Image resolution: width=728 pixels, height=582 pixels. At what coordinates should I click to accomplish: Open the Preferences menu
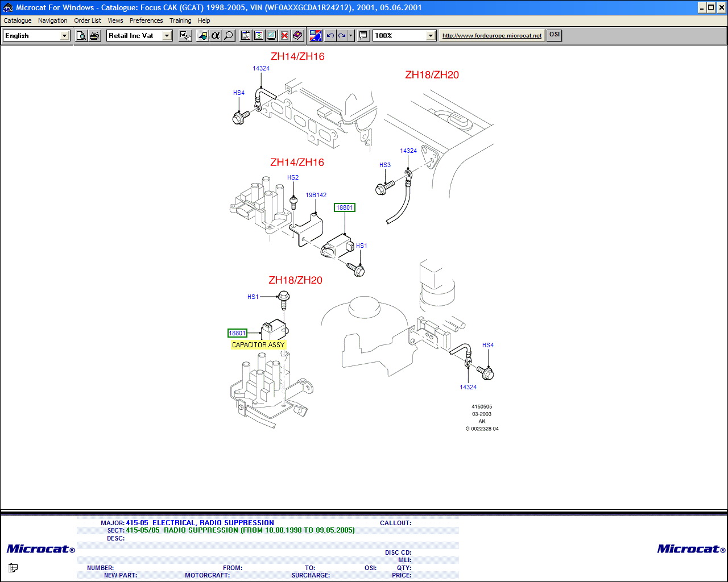click(x=146, y=20)
